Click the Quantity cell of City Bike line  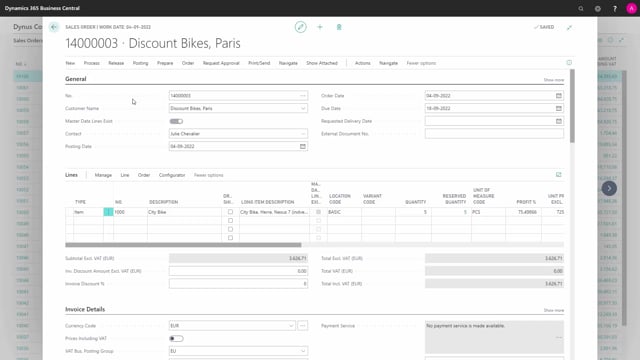click(x=413, y=212)
